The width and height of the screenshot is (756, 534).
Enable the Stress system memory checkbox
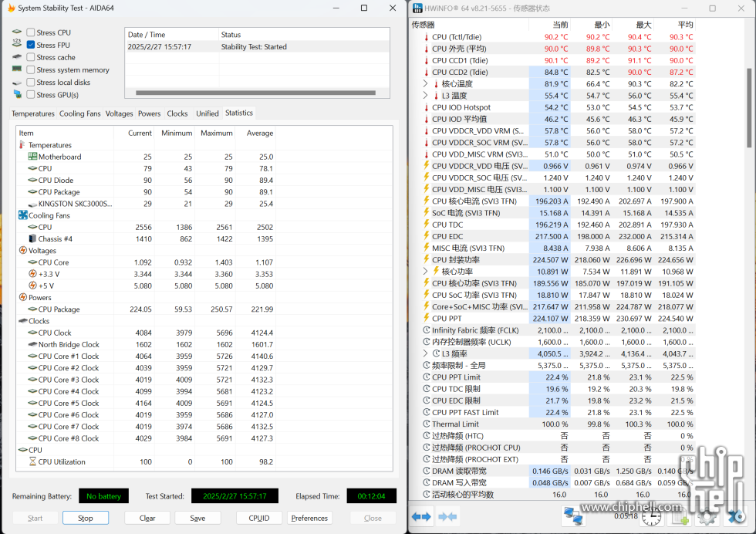(31, 70)
